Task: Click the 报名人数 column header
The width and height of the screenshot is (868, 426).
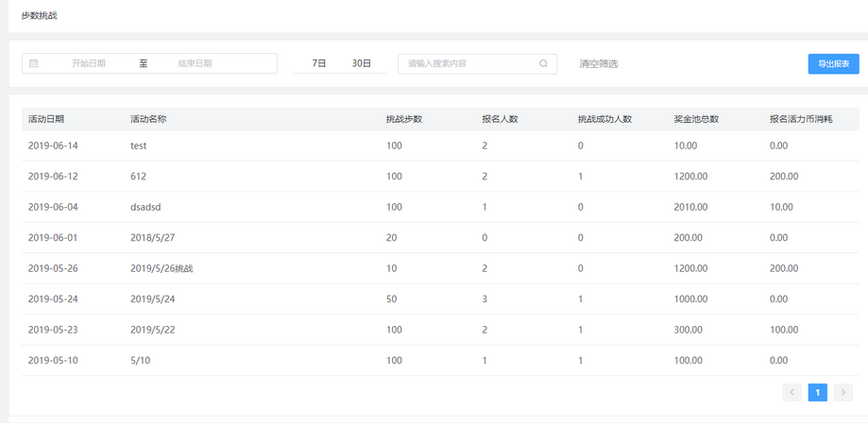Action: 500,119
